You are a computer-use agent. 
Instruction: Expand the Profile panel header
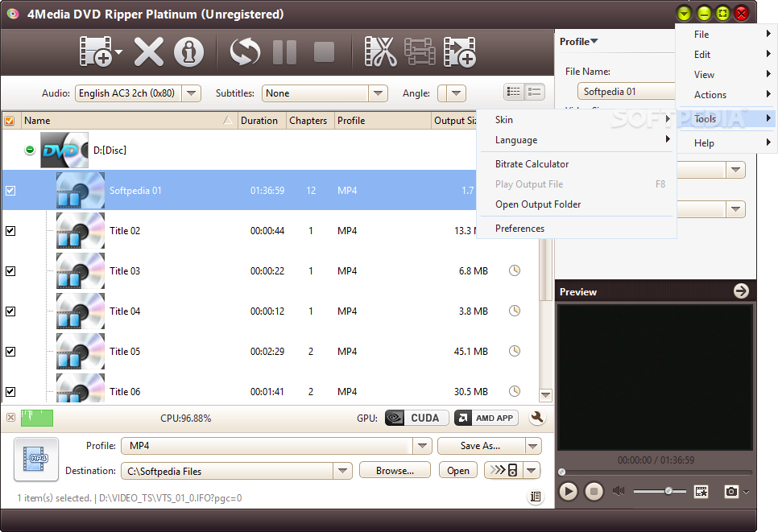point(578,42)
